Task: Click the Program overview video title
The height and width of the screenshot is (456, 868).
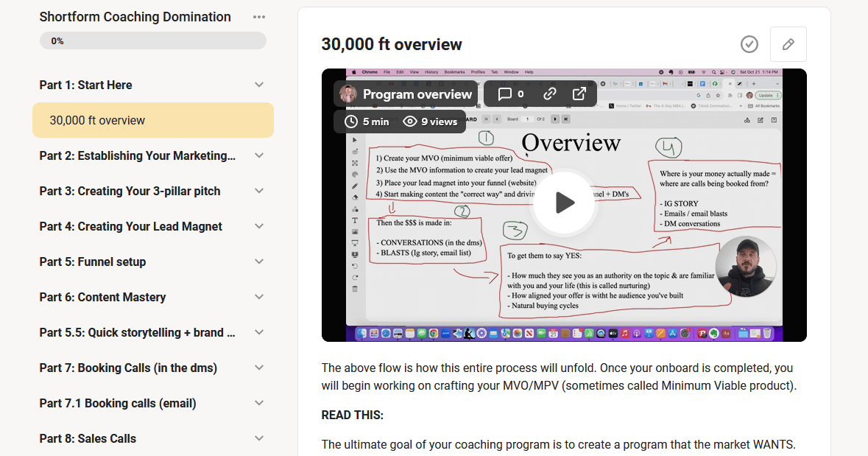Action: (x=417, y=94)
